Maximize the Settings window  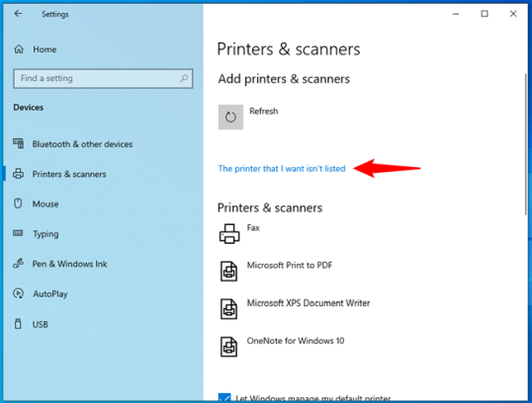coord(485,14)
